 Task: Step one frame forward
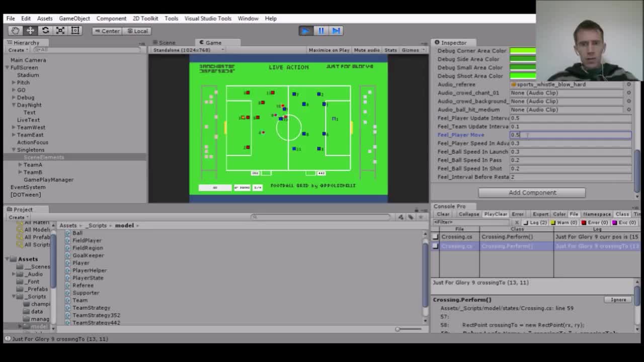[336, 31]
